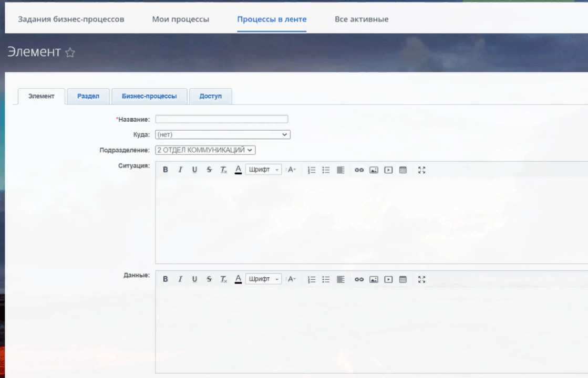Toggle Underline in the Ситуация editor
This screenshot has width=588, height=378.
[194, 170]
